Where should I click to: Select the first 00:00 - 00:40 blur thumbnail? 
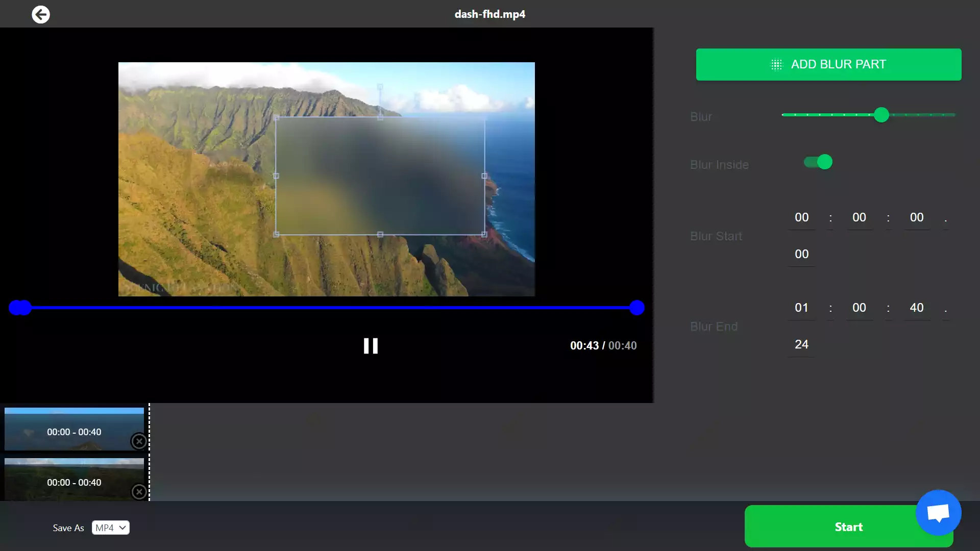[x=74, y=429]
